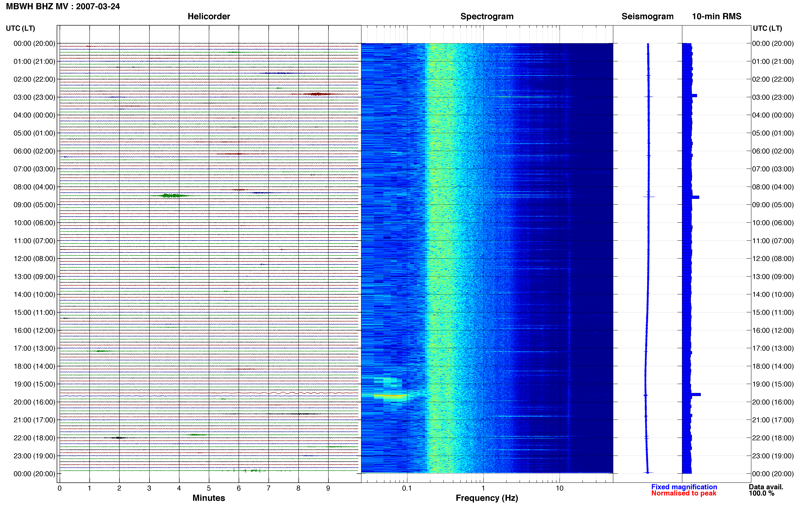
Task: Click the 'Fixed magnification' legend text
Action: tap(684, 487)
